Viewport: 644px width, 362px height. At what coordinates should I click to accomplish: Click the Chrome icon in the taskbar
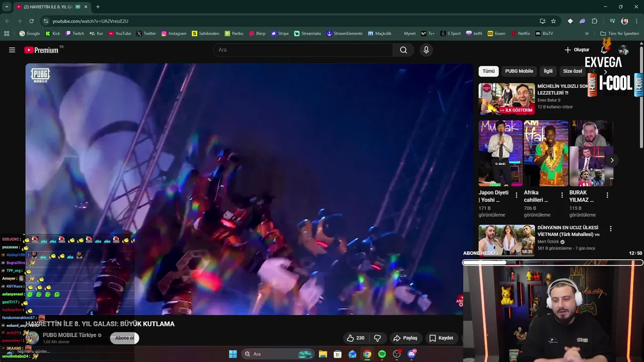pyautogui.click(x=367, y=354)
